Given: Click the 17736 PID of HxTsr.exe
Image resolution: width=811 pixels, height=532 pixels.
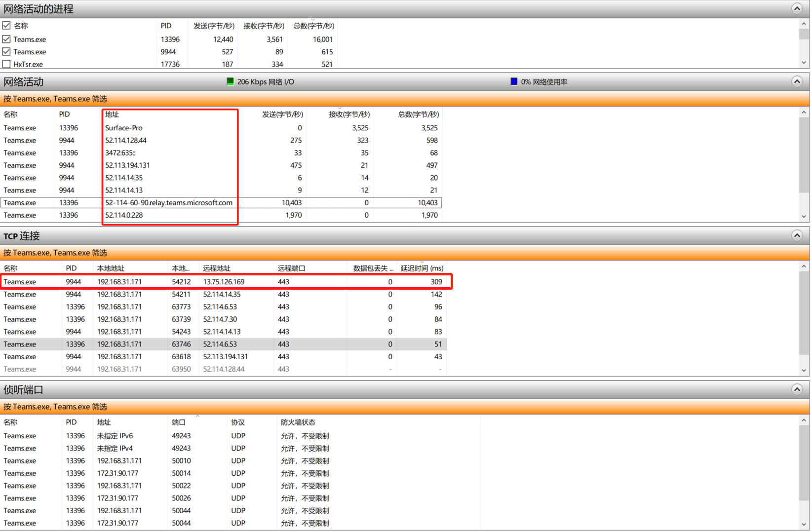Looking at the screenshot, I should point(170,64).
